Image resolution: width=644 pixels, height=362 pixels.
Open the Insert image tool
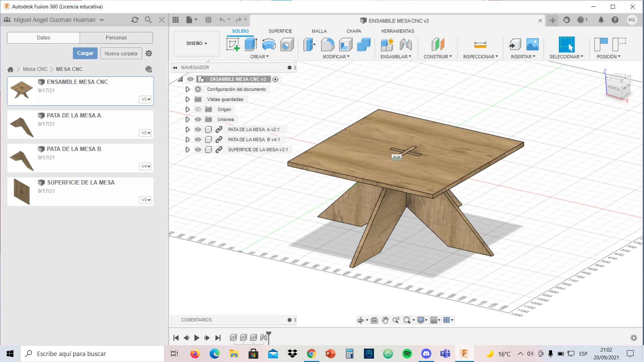[x=532, y=44]
